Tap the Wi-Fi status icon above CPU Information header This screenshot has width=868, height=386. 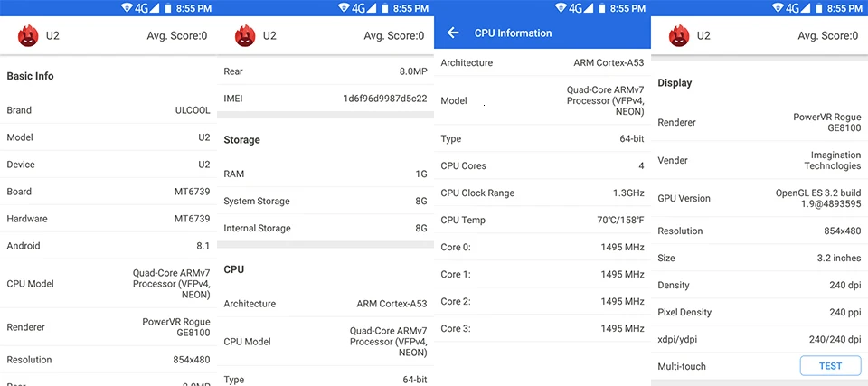tap(561, 8)
